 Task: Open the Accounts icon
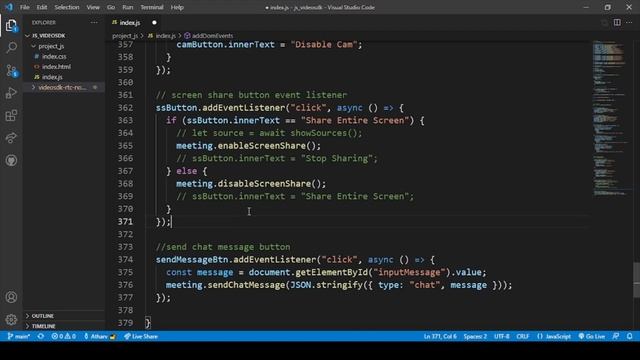(x=11, y=297)
